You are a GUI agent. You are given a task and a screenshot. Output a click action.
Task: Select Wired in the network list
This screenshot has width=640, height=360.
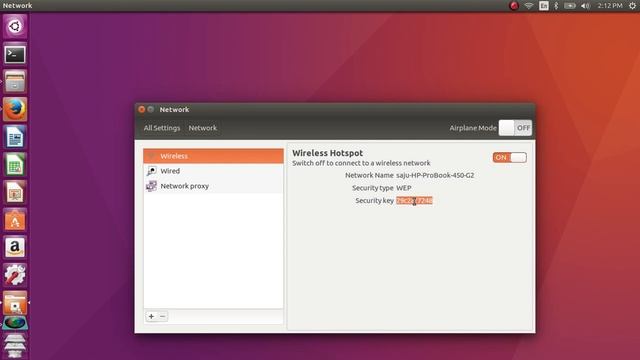(213, 171)
